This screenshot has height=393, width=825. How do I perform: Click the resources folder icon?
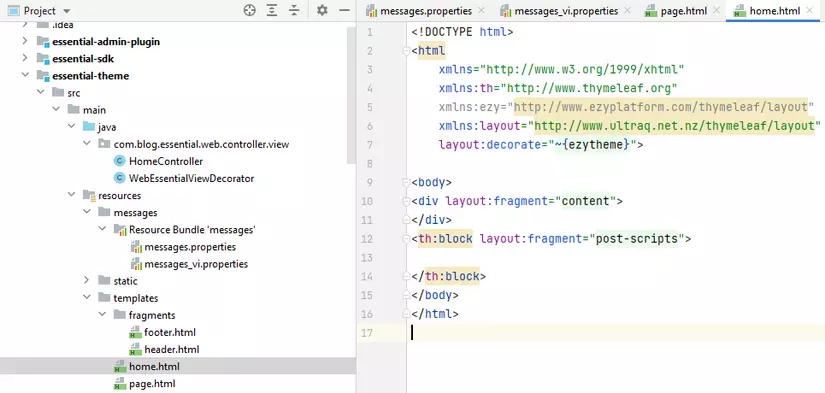89,196
